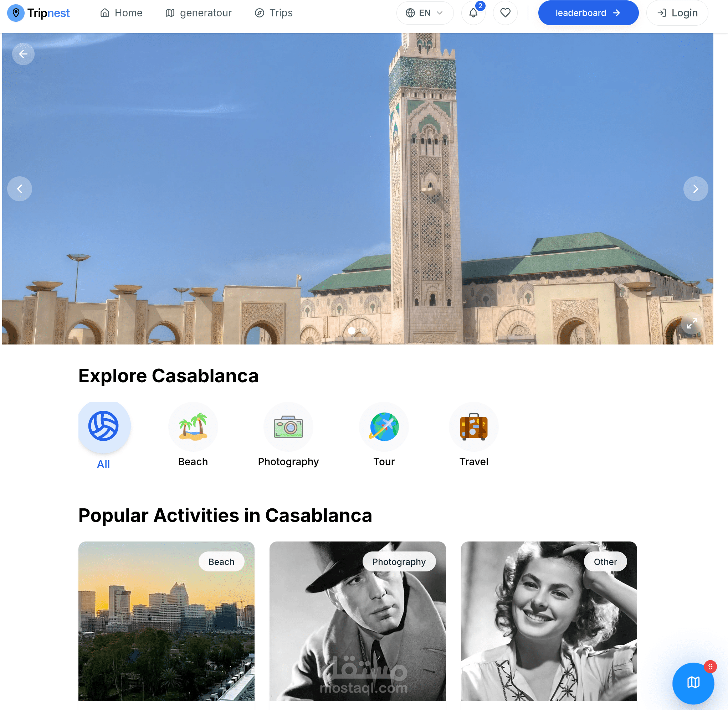Navigate to Home menu item

(121, 13)
